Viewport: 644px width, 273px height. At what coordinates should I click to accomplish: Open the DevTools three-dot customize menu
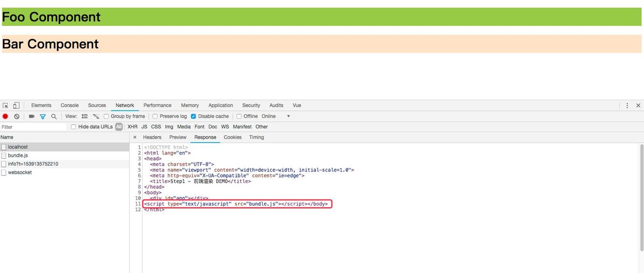pyautogui.click(x=627, y=105)
